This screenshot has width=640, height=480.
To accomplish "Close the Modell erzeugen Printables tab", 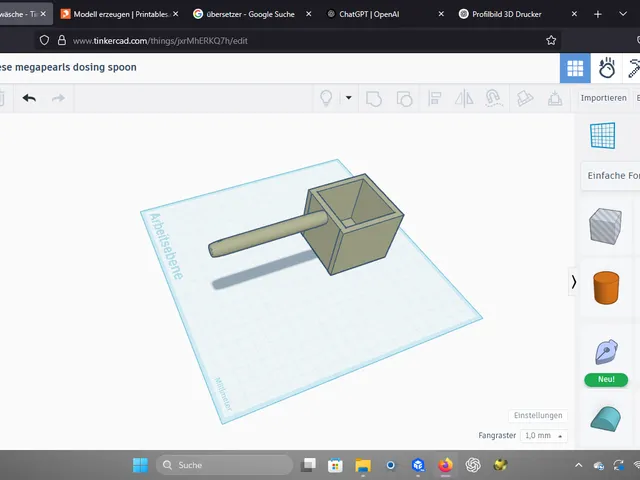I will [x=176, y=14].
